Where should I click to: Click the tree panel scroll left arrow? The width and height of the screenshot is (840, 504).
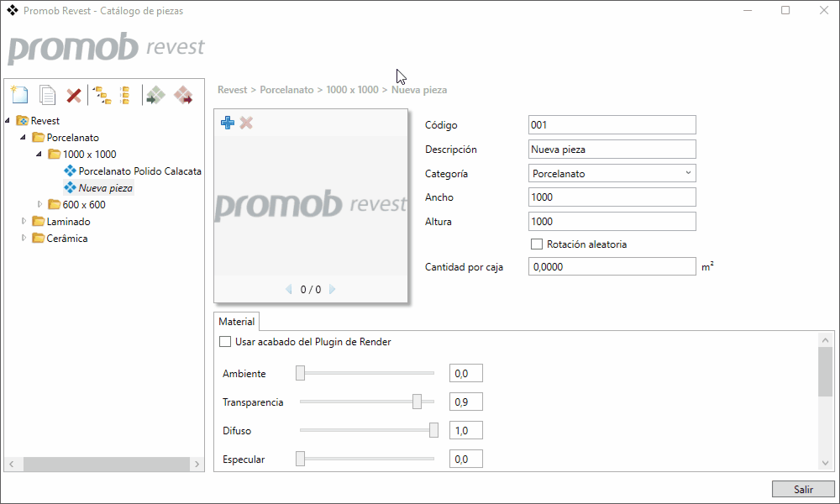pyautogui.click(x=11, y=465)
